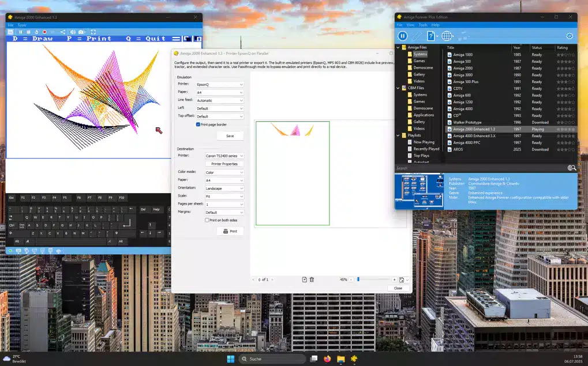Collapse the Amiga Files tree node
The width and height of the screenshot is (588, 366).
click(398, 47)
